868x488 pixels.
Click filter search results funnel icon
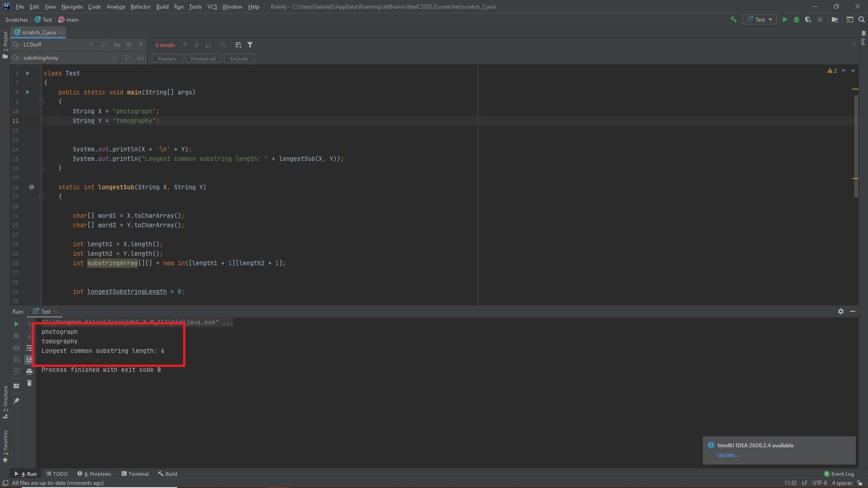coord(250,45)
